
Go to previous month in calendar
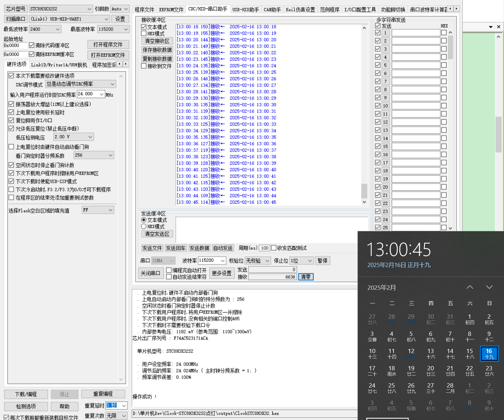click(x=470, y=287)
